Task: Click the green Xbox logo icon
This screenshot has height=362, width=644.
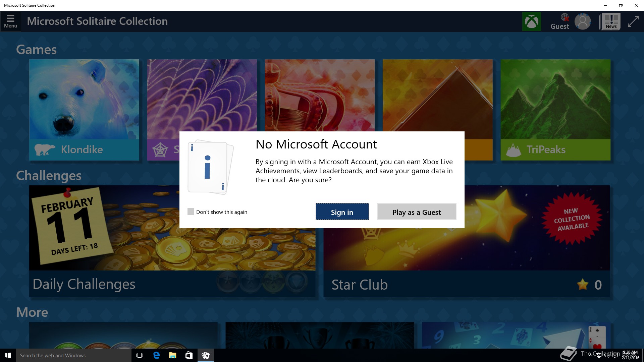Action: pyautogui.click(x=531, y=22)
